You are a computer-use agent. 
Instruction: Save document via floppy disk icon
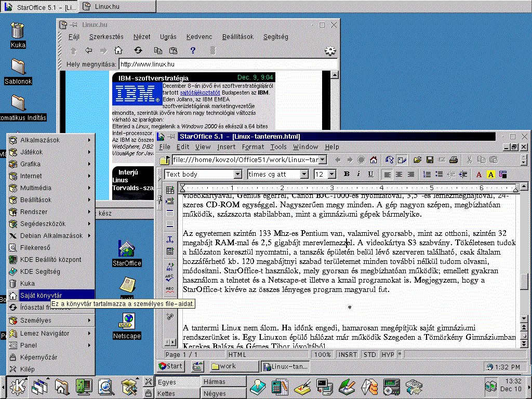point(430,159)
